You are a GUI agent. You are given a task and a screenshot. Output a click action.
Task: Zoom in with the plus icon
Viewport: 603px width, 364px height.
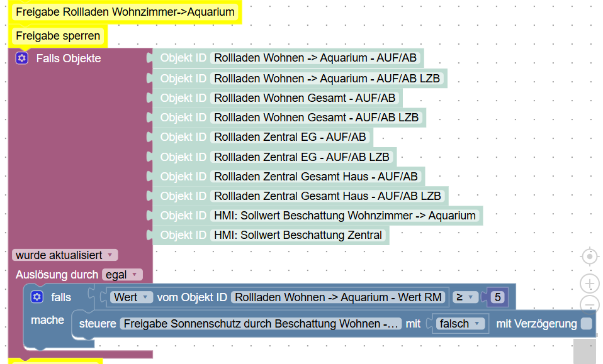pyautogui.click(x=590, y=284)
